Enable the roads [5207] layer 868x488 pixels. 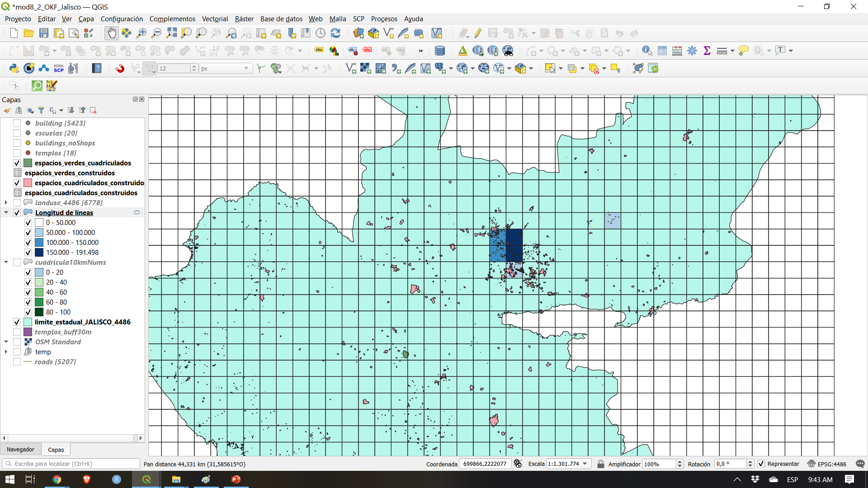17,361
